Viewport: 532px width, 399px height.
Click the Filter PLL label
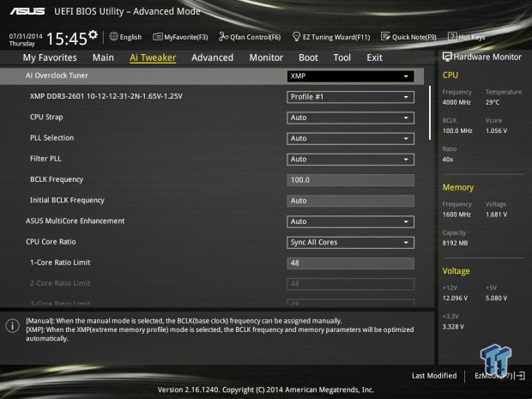pos(45,159)
